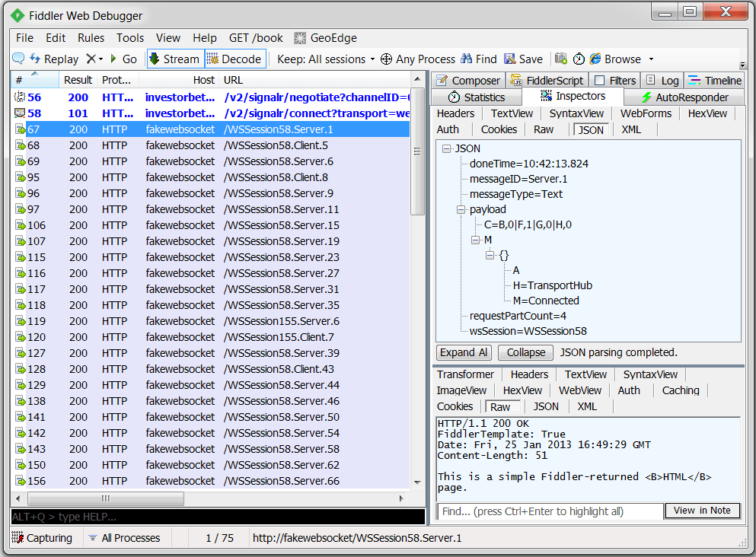Click the Expand All button

pyautogui.click(x=463, y=352)
